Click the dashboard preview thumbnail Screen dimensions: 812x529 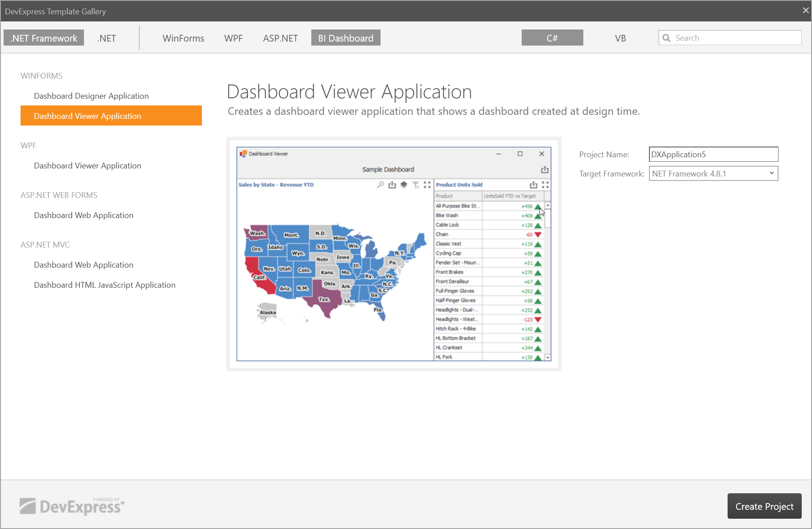point(393,254)
